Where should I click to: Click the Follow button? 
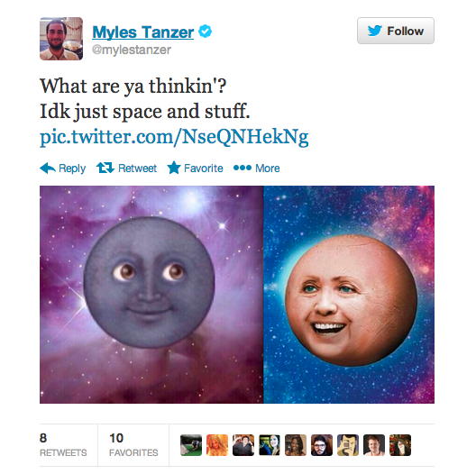(395, 31)
